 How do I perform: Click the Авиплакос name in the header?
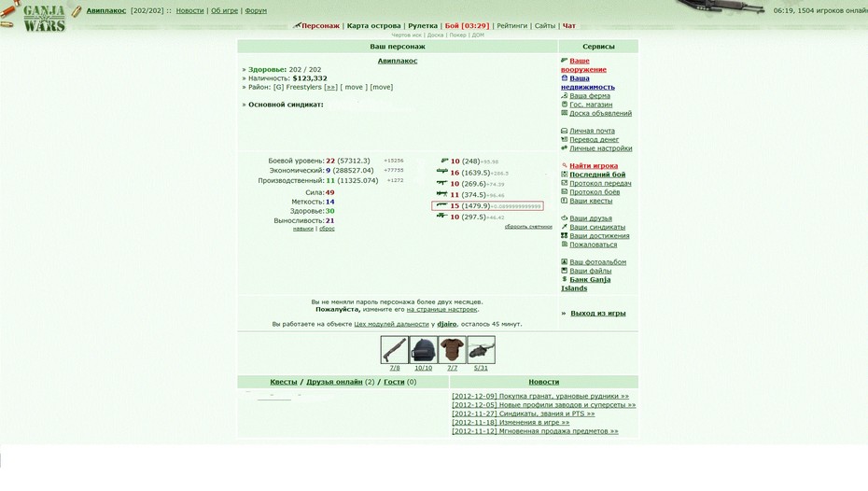[x=105, y=10]
